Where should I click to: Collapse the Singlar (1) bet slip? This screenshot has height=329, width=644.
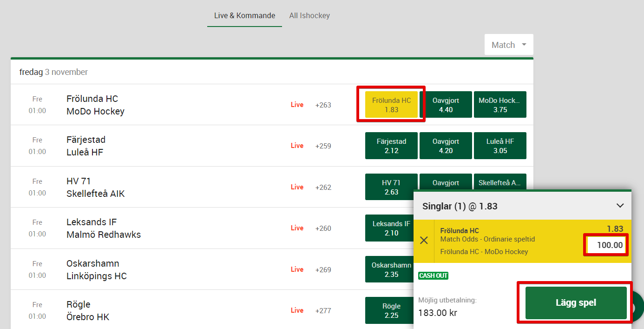(x=620, y=206)
